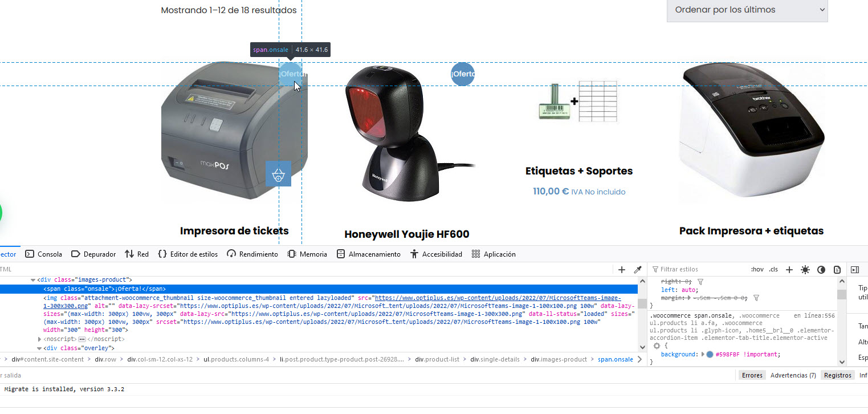The width and height of the screenshot is (868, 414).
Task: Select div#content.site-content breadcrumb
Action: [47, 359]
